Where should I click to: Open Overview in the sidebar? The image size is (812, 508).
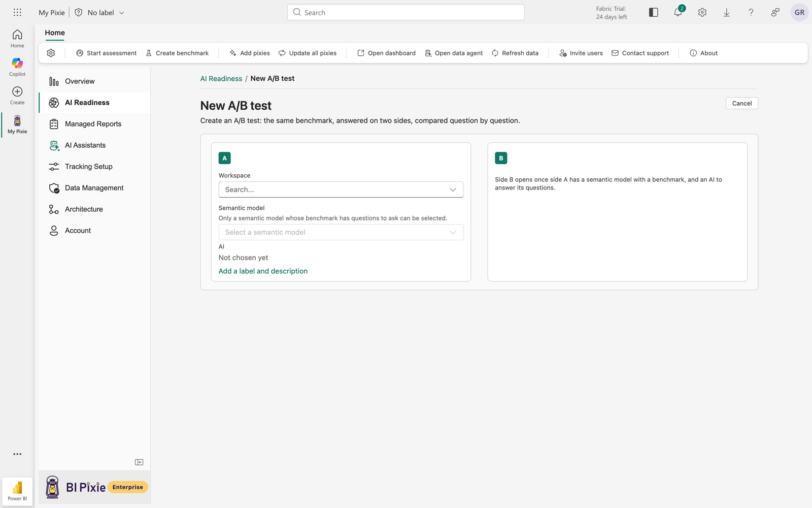tap(94, 81)
